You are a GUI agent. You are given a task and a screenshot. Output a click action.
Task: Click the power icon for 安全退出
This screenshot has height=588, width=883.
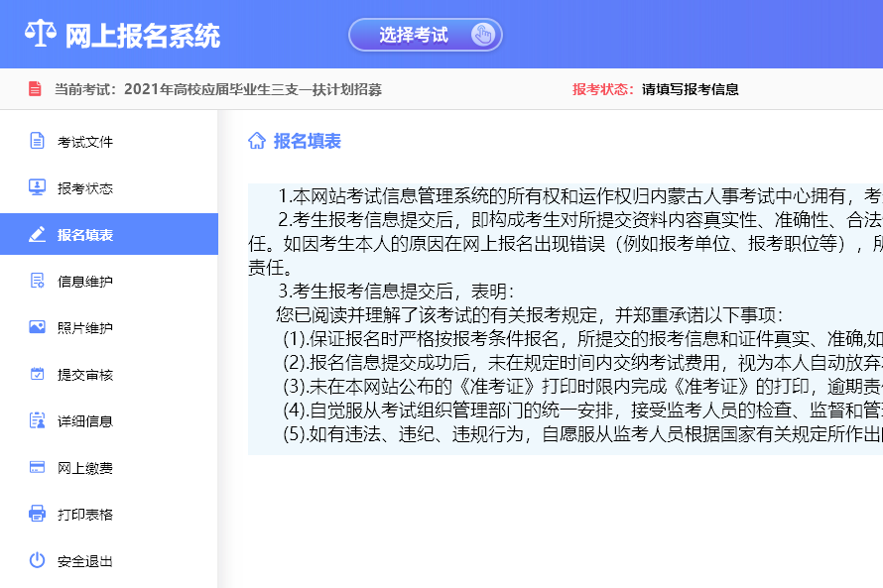[37, 560]
